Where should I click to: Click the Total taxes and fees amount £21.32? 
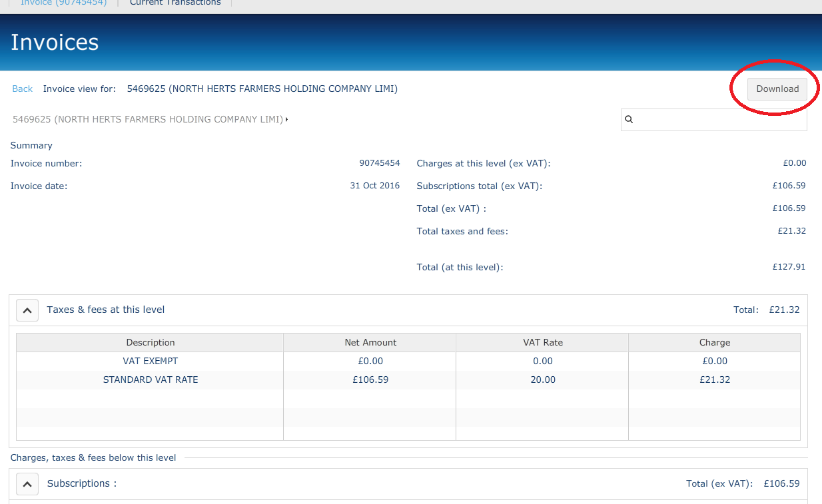[792, 230]
